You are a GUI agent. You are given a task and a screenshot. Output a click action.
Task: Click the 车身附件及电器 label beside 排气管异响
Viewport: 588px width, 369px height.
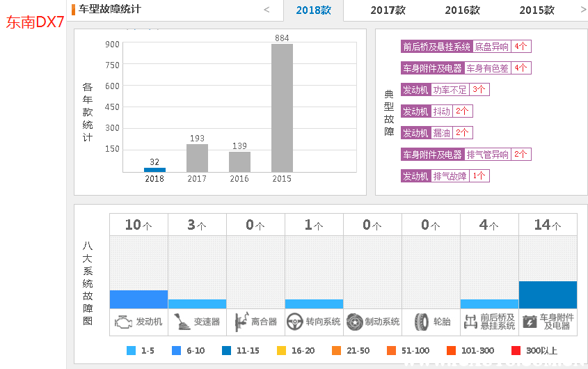coord(432,155)
